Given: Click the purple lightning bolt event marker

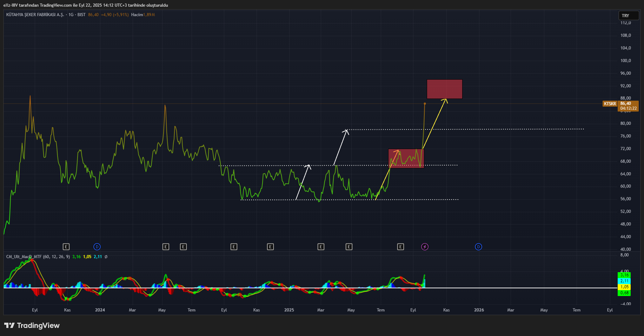Looking at the screenshot, I should (x=425, y=247).
